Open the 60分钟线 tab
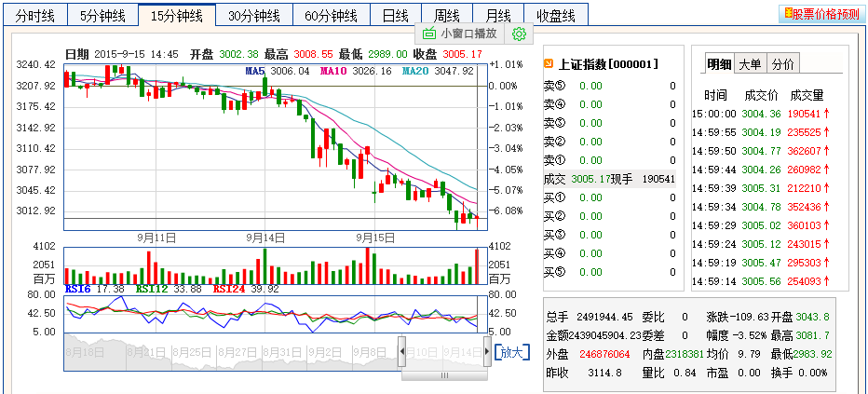Image resolution: width=868 pixels, height=394 pixels. 331,15
